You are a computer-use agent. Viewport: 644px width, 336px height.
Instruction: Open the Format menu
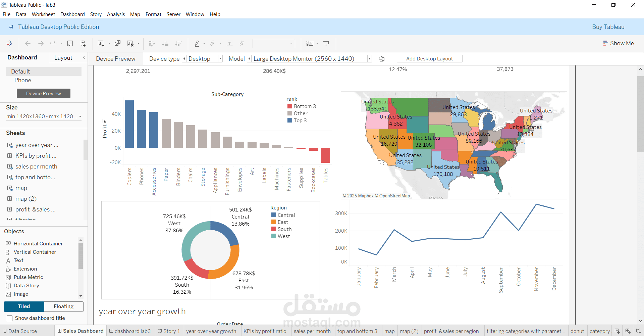tap(153, 14)
